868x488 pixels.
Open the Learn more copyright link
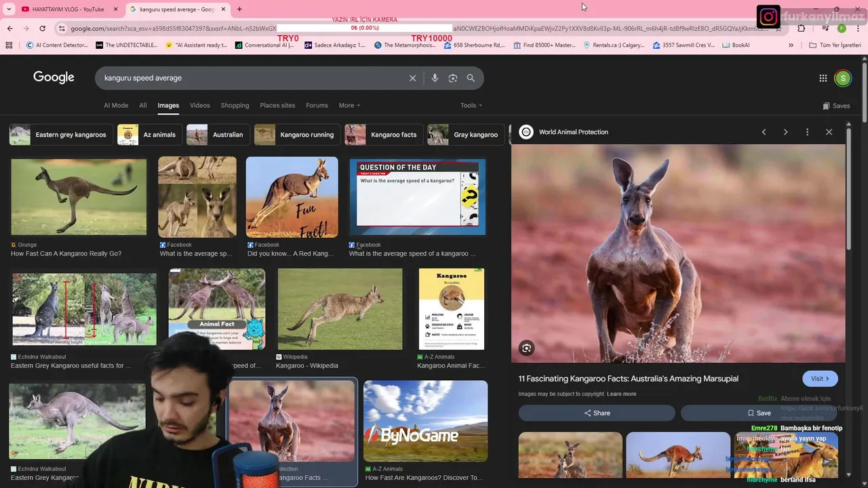click(621, 394)
